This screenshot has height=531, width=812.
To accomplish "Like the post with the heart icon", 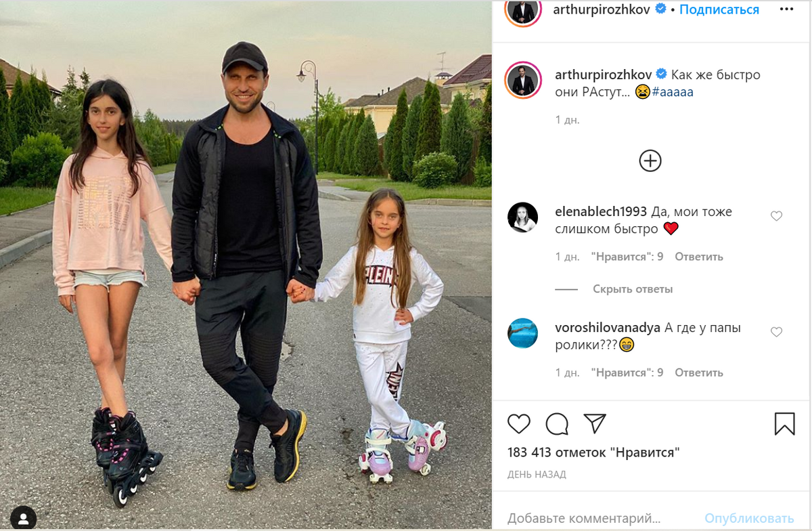I will click(x=519, y=424).
